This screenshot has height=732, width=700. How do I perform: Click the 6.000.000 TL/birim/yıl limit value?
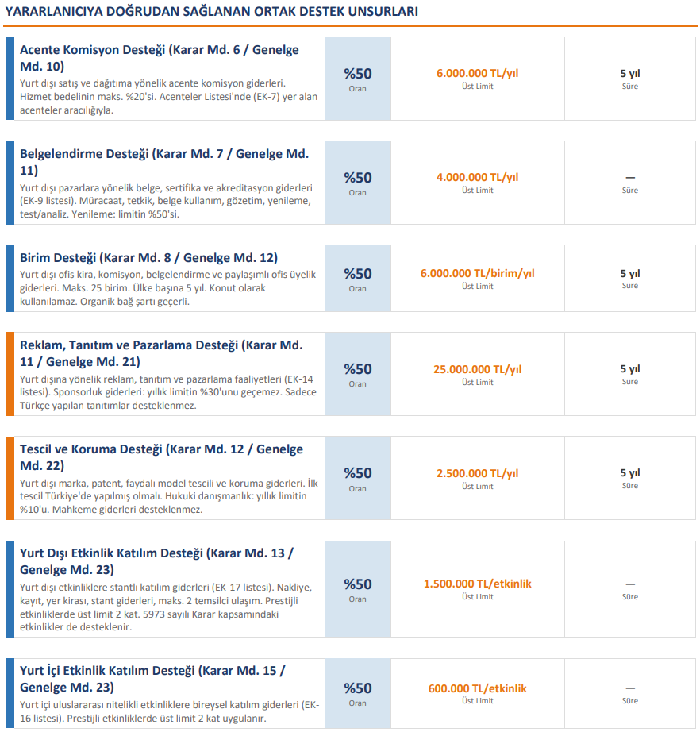point(477,273)
